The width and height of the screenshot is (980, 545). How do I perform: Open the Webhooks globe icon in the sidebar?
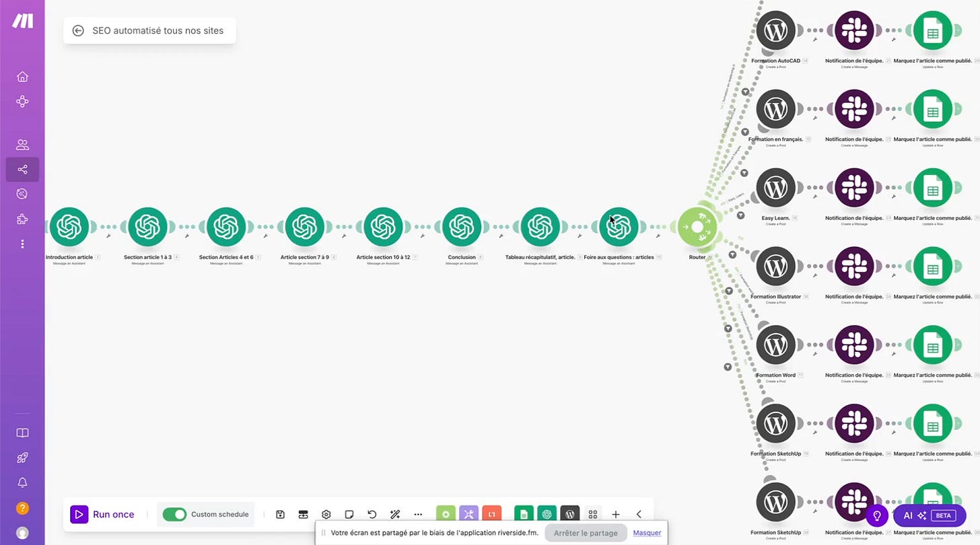pyautogui.click(x=22, y=194)
